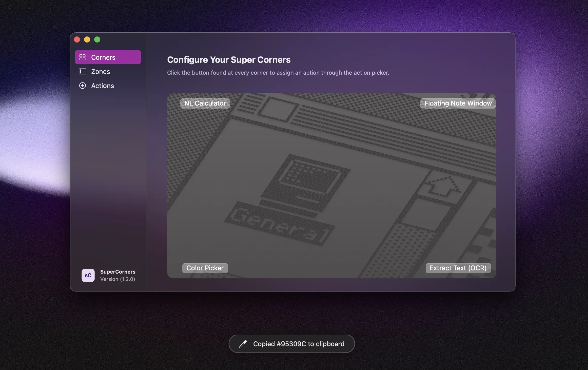Viewport: 588px width, 370px height.
Task: Click the 'Copied #95309C to clipboard' toast
Action: [x=299, y=344]
